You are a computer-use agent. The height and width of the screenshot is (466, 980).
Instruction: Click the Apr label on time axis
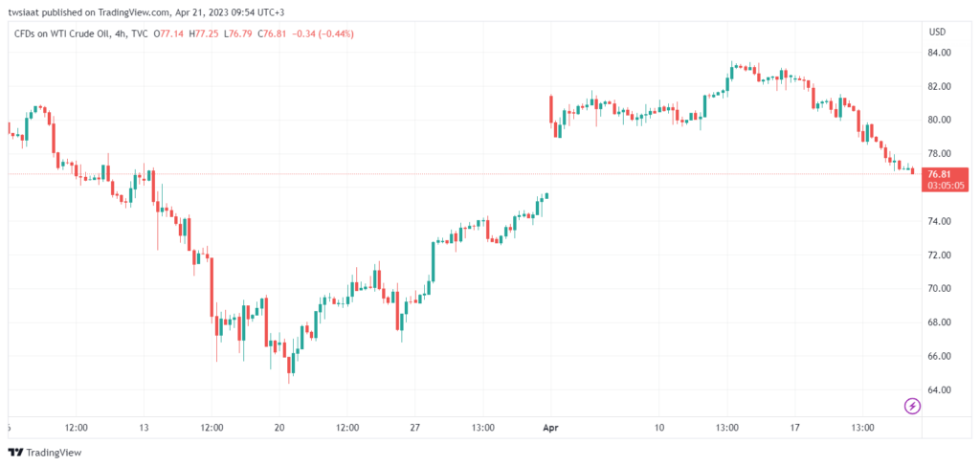(550, 427)
